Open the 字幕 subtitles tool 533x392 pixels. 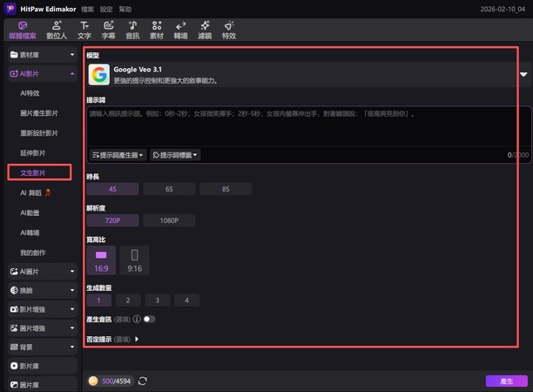pyautogui.click(x=109, y=30)
